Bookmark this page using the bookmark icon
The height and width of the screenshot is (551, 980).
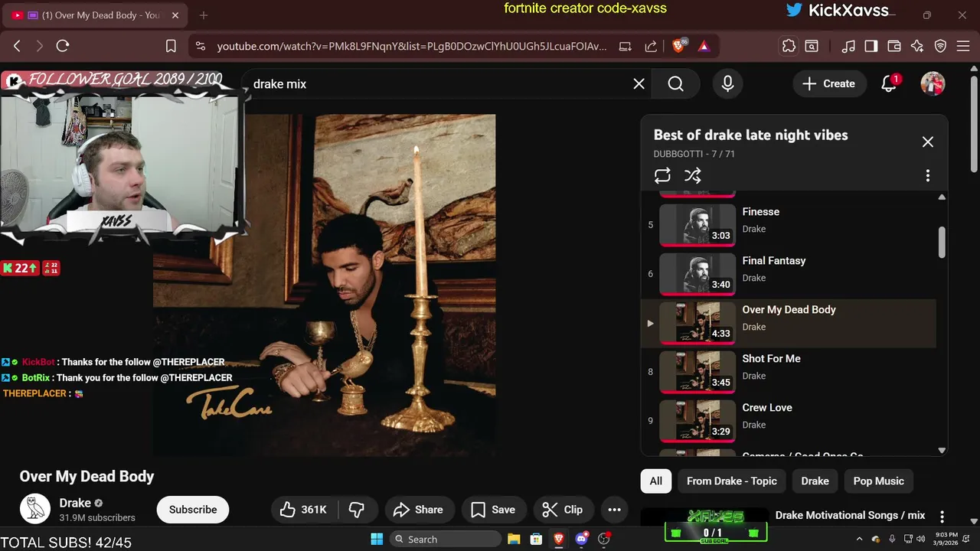click(171, 47)
